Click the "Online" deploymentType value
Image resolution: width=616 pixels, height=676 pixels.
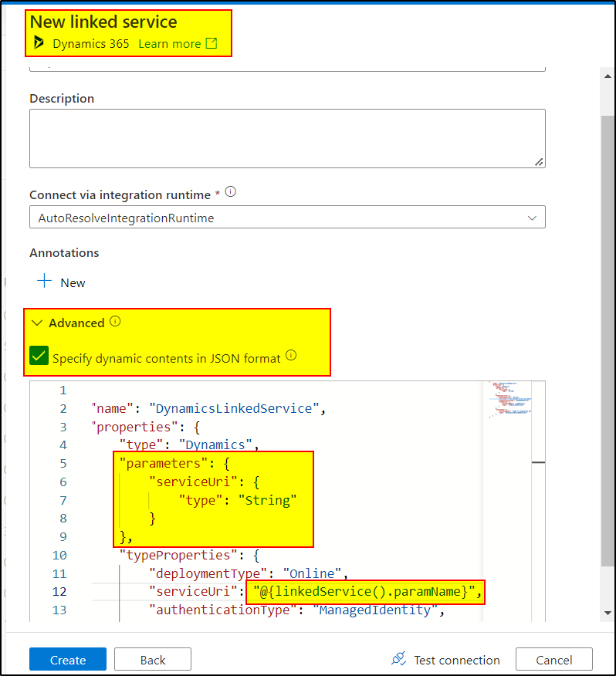coord(313,574)
